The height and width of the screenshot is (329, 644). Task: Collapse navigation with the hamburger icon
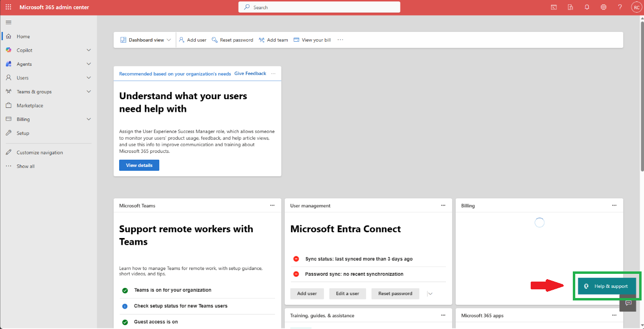[8, 22]
